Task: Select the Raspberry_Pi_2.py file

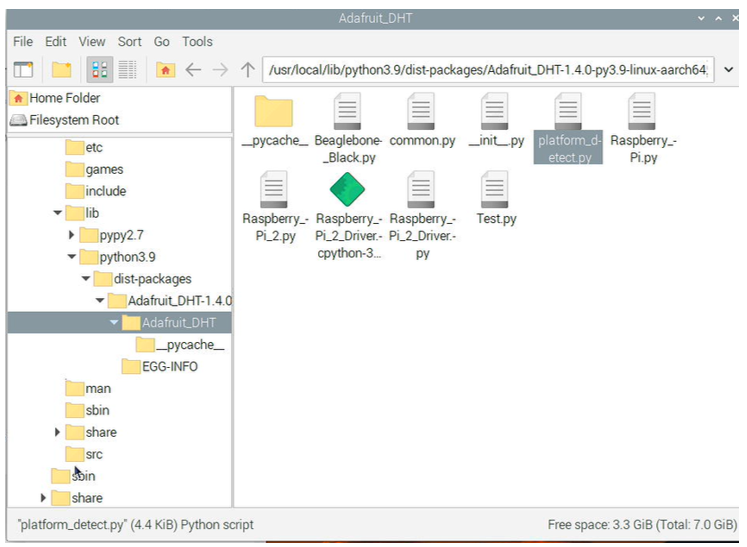Action: (x=275, y=207)
